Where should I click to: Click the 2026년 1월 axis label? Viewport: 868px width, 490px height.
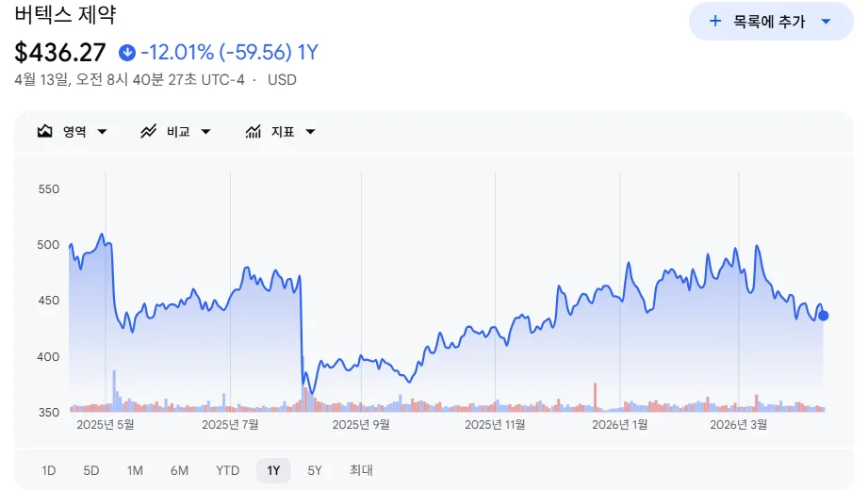pos(620,425)
